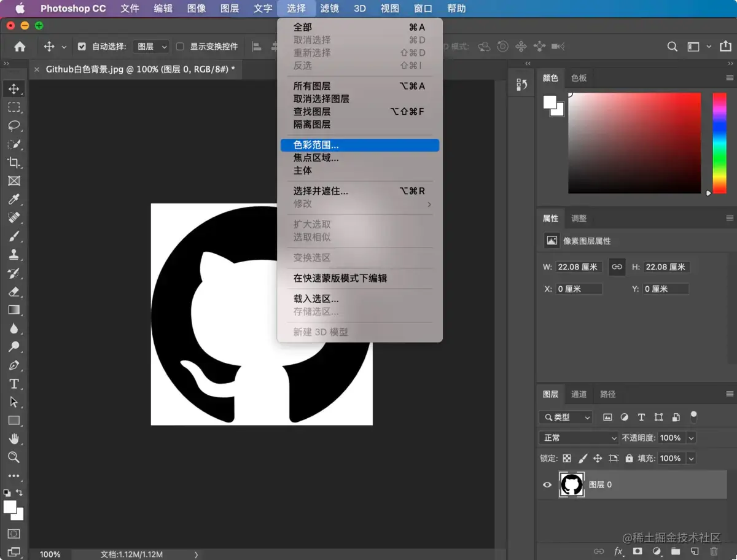Click the Home icon in options bar
The width and height of the screenshot is (737, 560).
pos(20,47)
